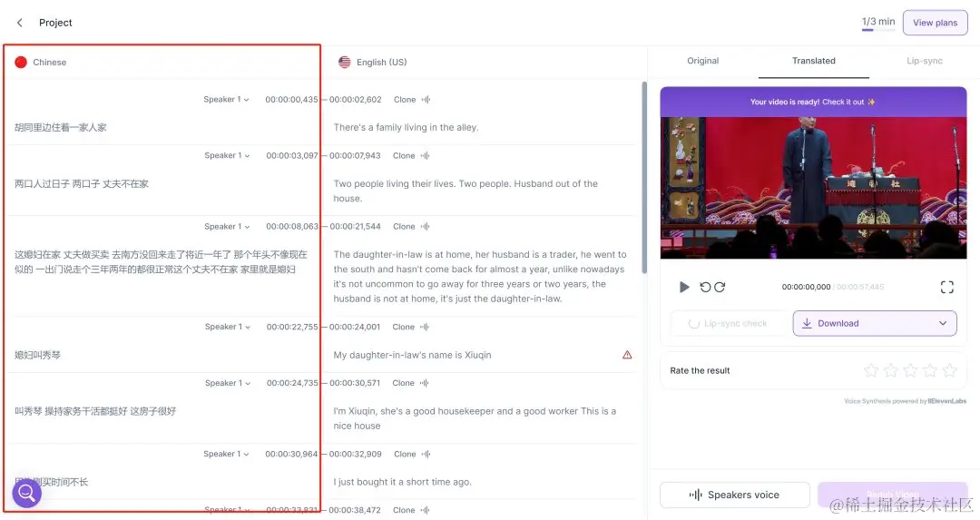The width and height of the screenshot is (980, 520).
Task: Click the transcript vertical scrollbar
Action: tap(643, 178)
